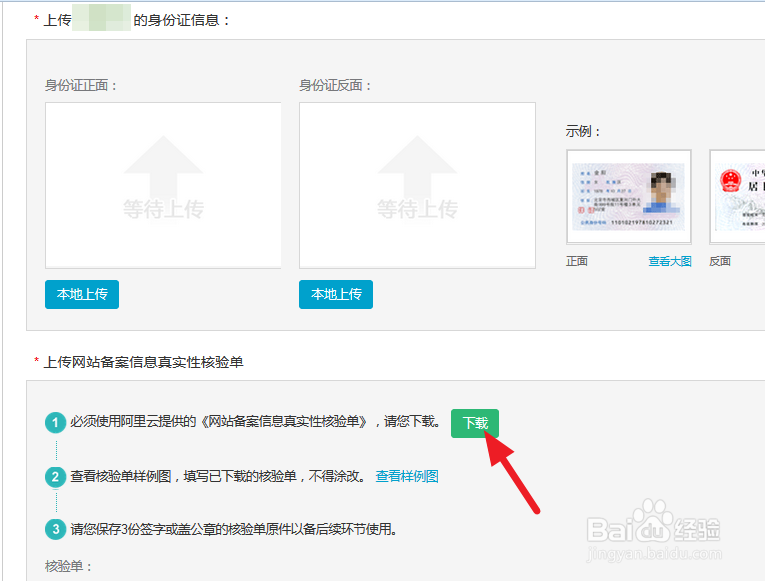
Task: Click 本地上传 under 身份证正面
Action: (x=82, y=294)
